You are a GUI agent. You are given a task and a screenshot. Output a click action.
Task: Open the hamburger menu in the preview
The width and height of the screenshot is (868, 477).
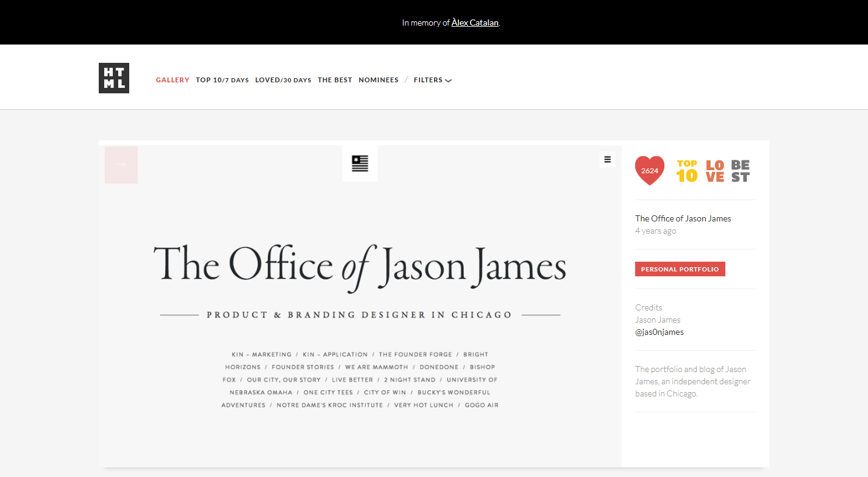coord(607,159)
